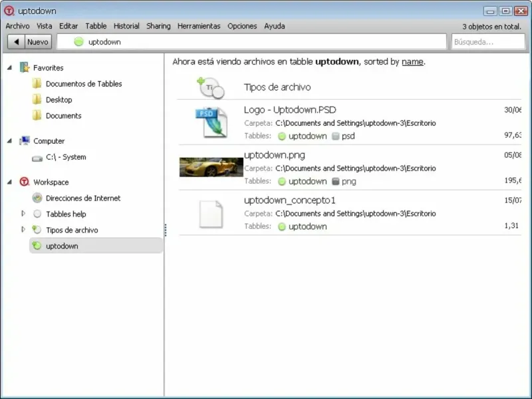The height and width of the screenshot is (399, 532).
Task: Click the uptodown address bar field
Action: pyautogui.click(x=251, y=42)
